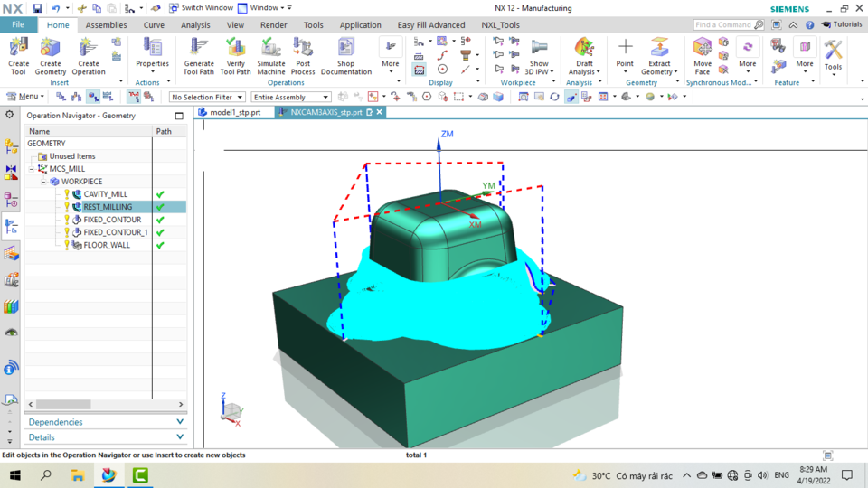The image size is (868, 488).
Task: Run Draft Analysis
Action: click(584, 56)
